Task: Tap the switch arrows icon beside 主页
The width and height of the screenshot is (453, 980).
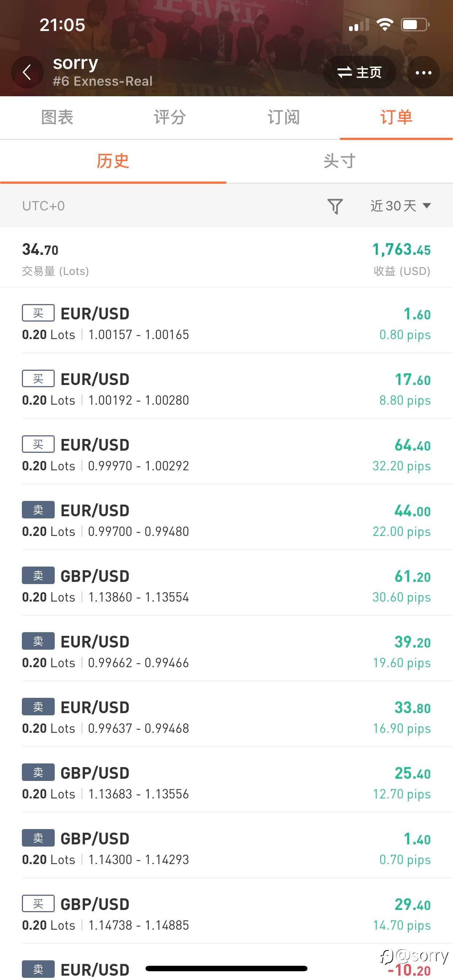Action: pyautogui.click(x=344, y=72)
